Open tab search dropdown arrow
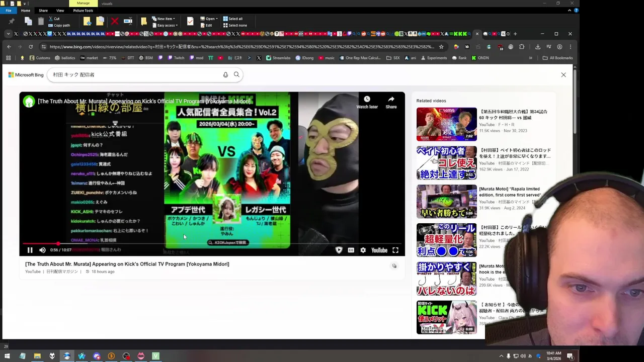 9,34
